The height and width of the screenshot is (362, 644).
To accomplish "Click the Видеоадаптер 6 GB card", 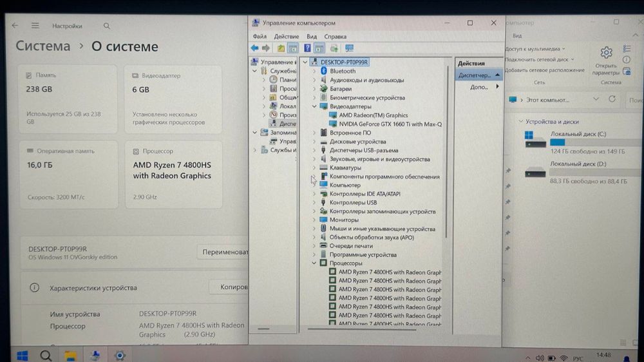I will pyautogui.click(x=173, y=99).
